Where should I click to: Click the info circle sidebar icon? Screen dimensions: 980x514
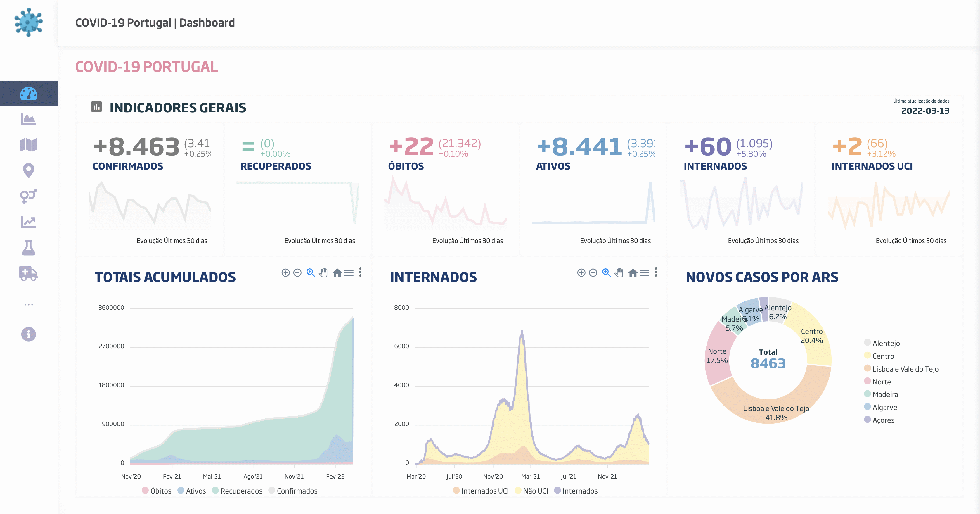pos(29,334)
